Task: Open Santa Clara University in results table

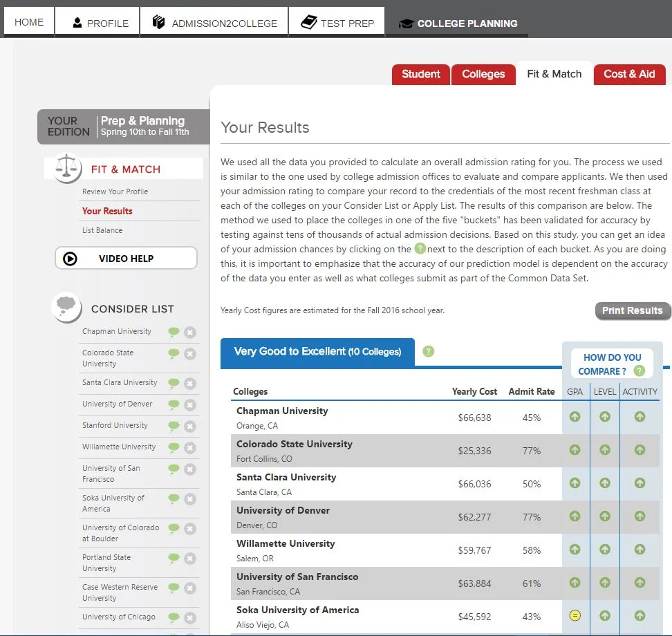Action: coord(286,478)
